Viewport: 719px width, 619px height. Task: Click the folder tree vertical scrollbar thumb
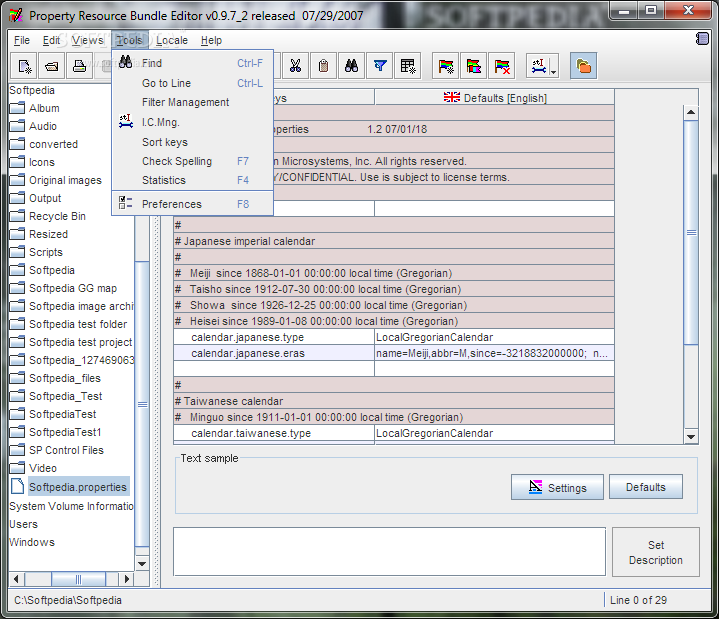(x=142, y=404)
